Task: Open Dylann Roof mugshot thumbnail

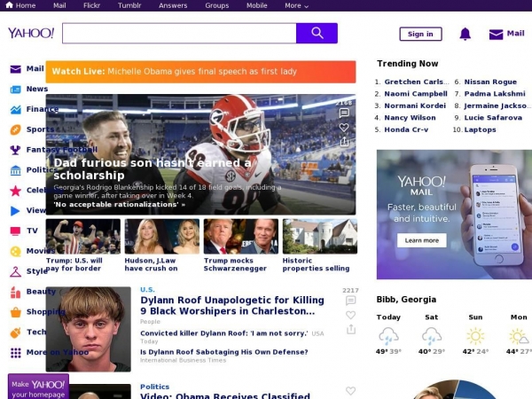Action: coord(88,329)
